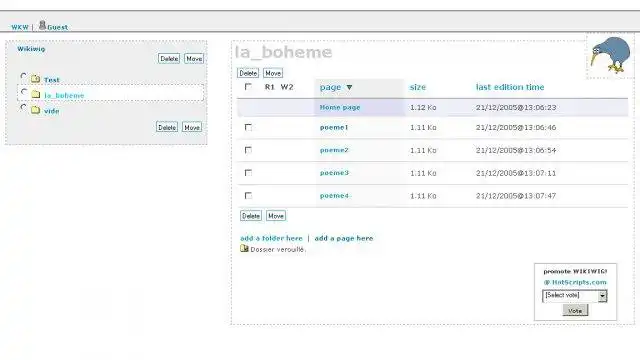This screenshot has width=640, height=360.
Task: Click the Guest user icon
Action: (x=42, y=25)
